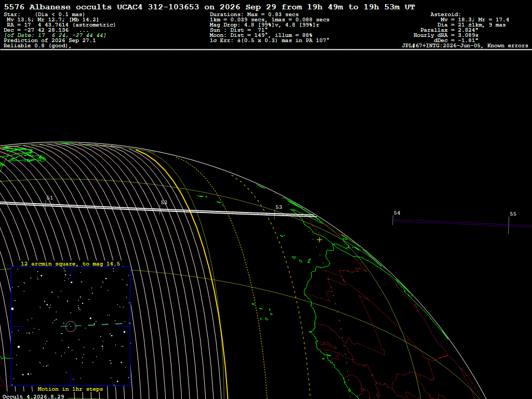This screenshot has height=399, width=532.
Task: Click the 52 minute time marker
Action: (164, 203)
